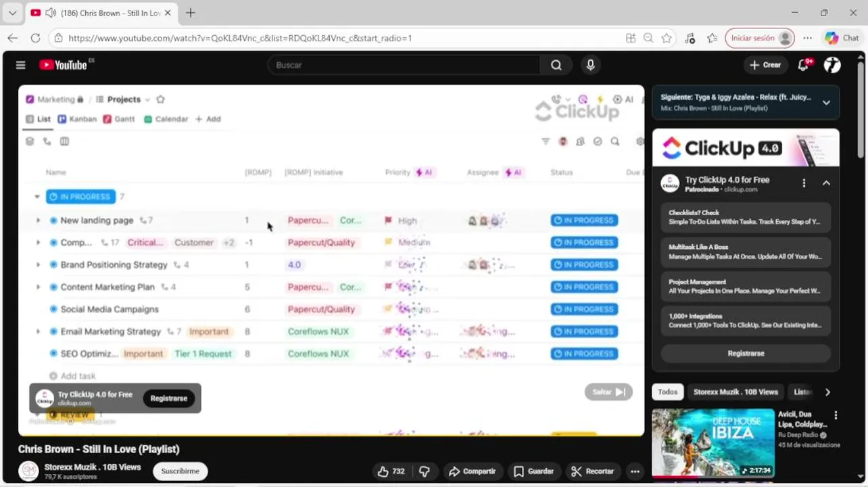Viewport: 868px width, 487px height.
Task: Open Edge settings and more menu
Action: click(808, 38)
